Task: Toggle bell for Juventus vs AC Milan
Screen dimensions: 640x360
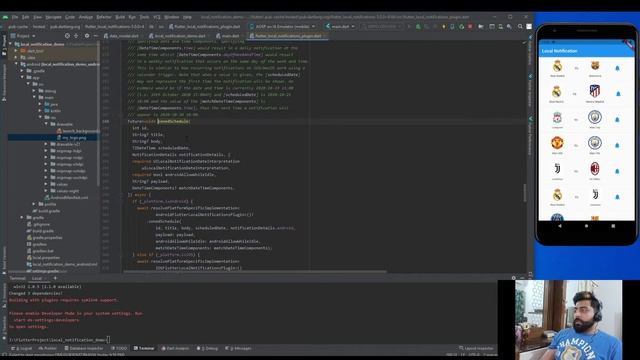Action: pos(617,171)
